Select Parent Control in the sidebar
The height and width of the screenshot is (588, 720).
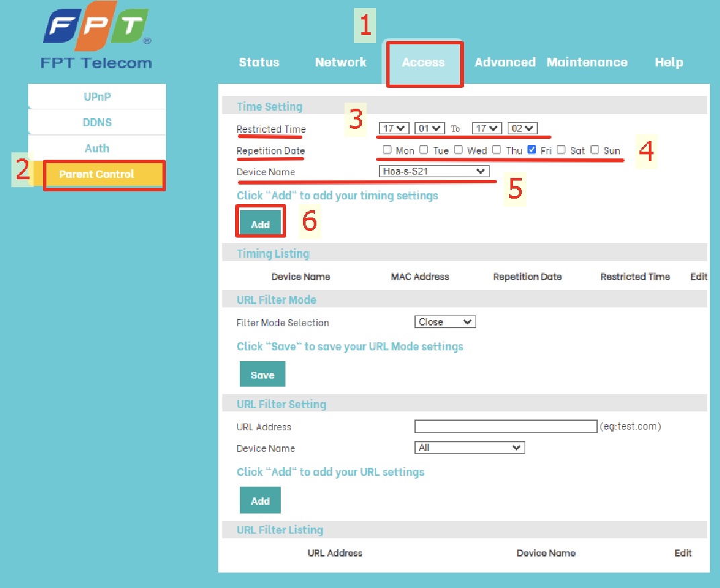coord(97,175)
